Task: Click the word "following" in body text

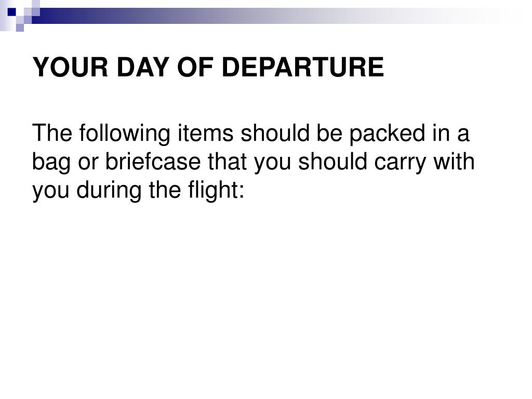Action: pos(125,134)
